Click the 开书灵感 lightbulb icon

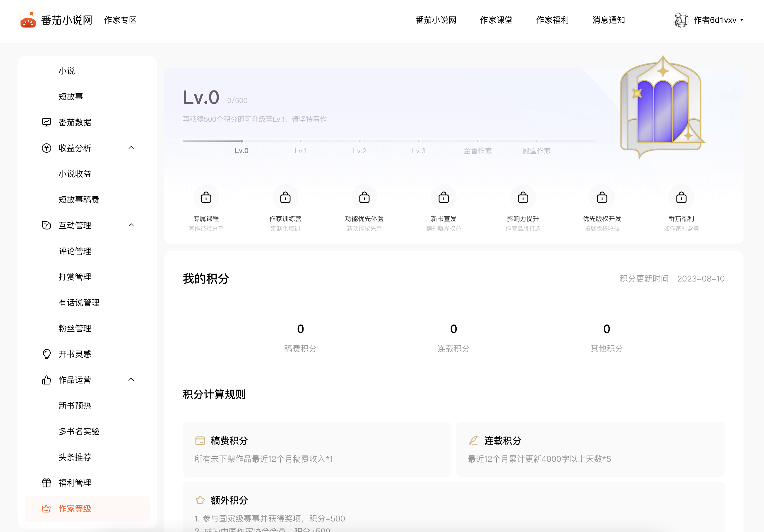(x=47, y=354)
